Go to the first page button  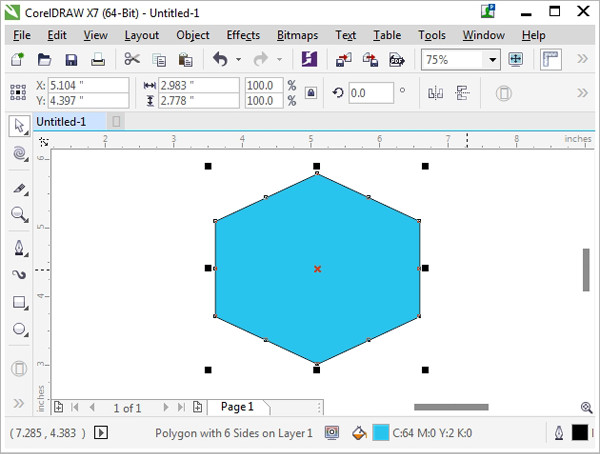(75, 407)
